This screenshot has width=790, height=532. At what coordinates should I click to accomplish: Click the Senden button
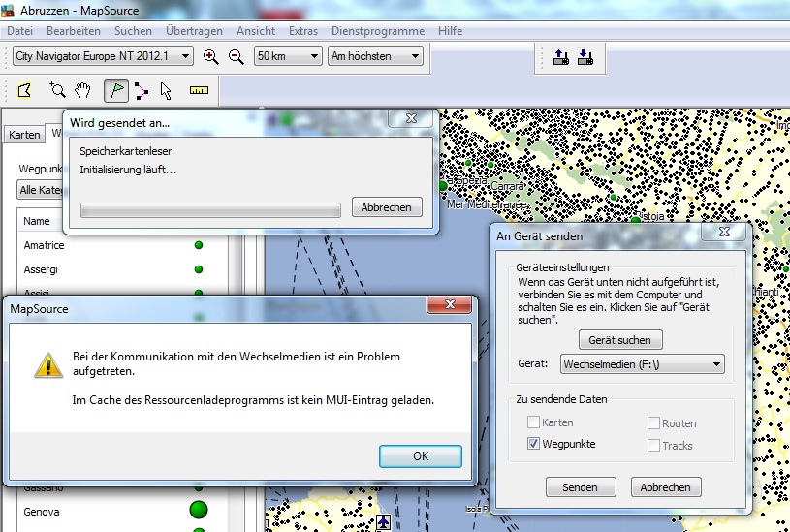pos(581,487)
